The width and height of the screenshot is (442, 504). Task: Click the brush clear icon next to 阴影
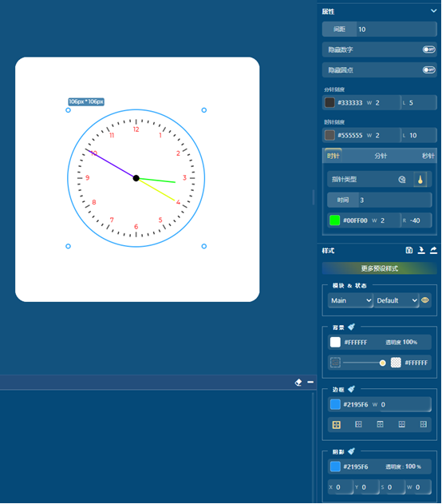[x=352, y=451]
